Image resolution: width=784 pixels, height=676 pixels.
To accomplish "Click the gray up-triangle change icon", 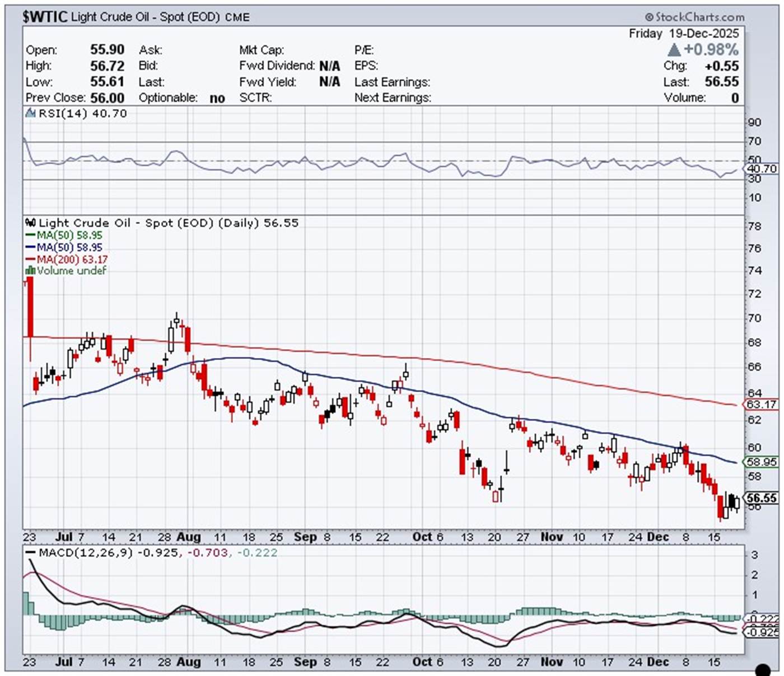I will pyautogui.click(x=674, y=50).
